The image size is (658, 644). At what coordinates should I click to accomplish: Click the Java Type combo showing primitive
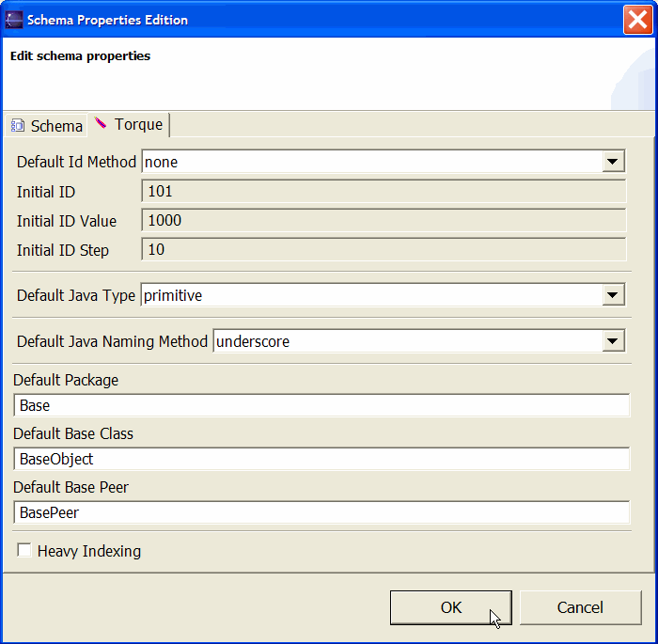(x=383, y=295)
